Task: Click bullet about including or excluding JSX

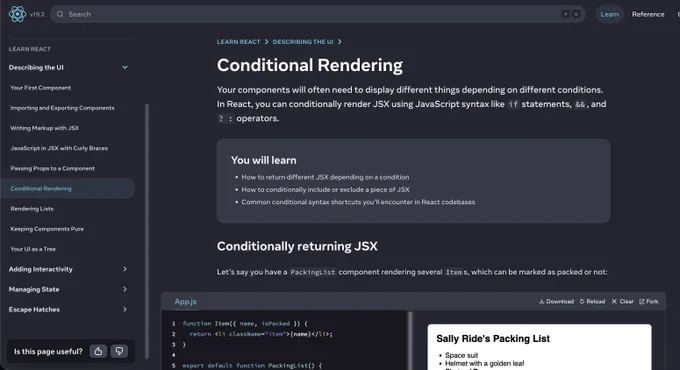Action: 325,189
